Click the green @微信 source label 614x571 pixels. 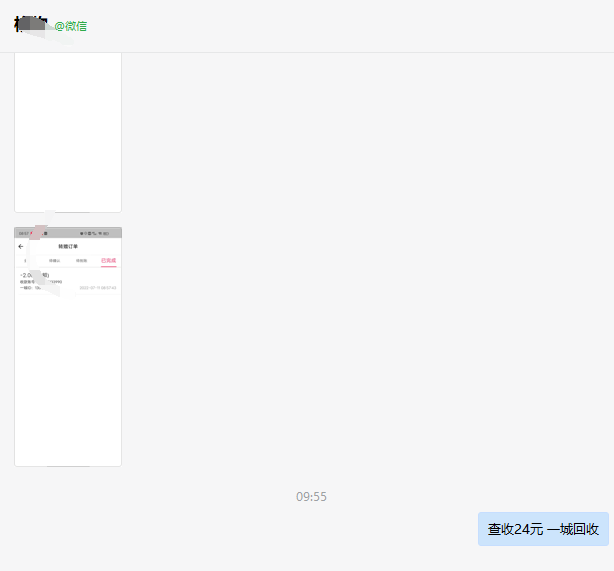click(x=71, y=26)
